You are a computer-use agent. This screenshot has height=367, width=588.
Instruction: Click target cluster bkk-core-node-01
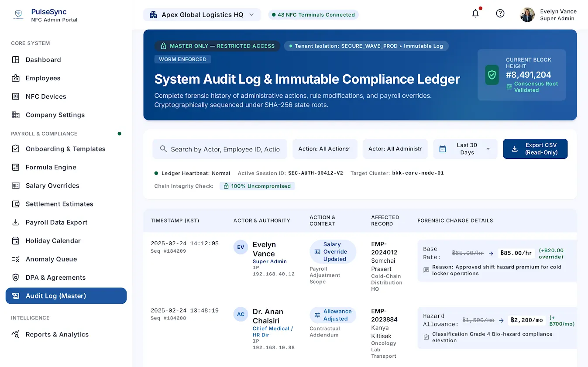pos(418,173)
